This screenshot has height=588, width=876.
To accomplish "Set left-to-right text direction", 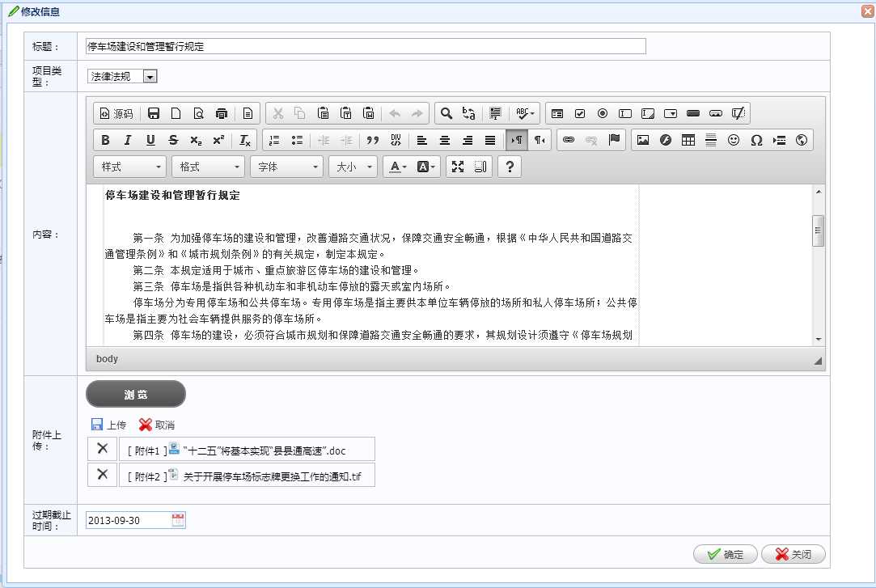I will tap(517, 140).
